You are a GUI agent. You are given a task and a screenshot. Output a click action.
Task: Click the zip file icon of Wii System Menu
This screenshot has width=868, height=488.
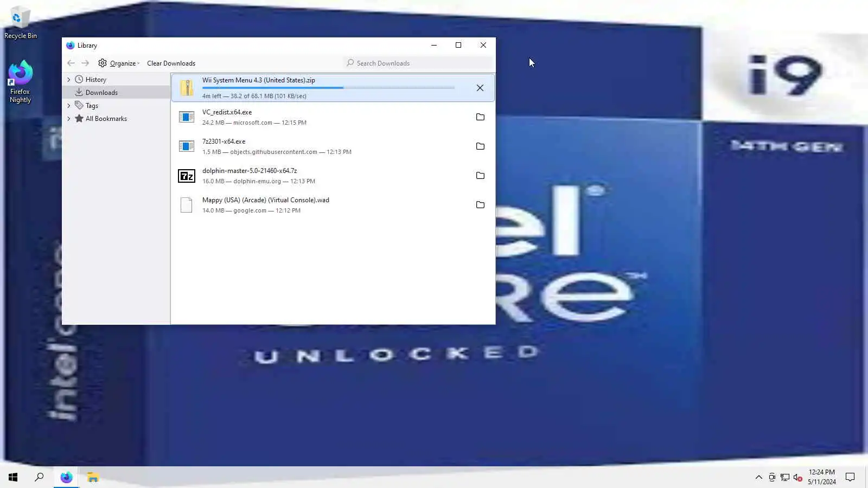[187, 88]
